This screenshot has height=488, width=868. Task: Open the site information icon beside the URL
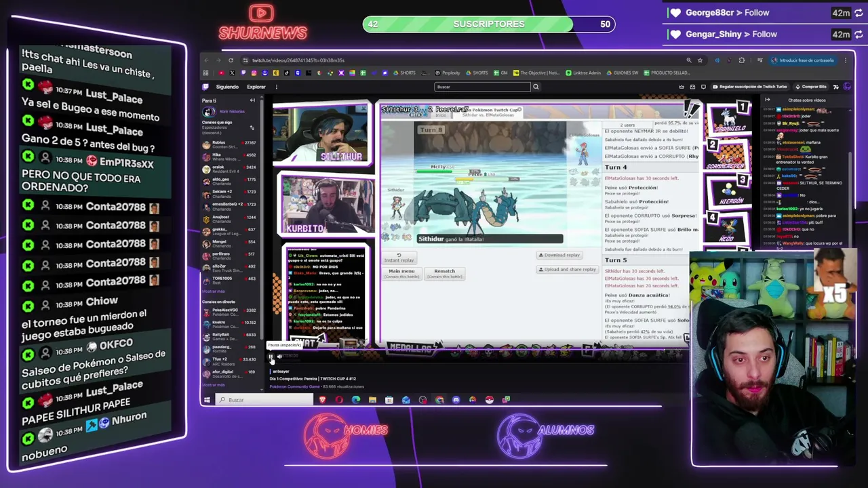(x=245, y=60)
